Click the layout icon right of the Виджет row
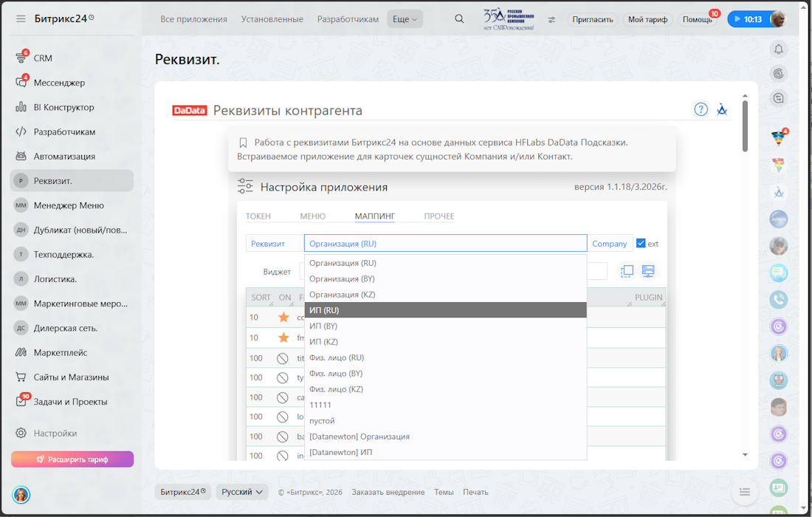The image size is (812, 517). click(x=648, y=271)
